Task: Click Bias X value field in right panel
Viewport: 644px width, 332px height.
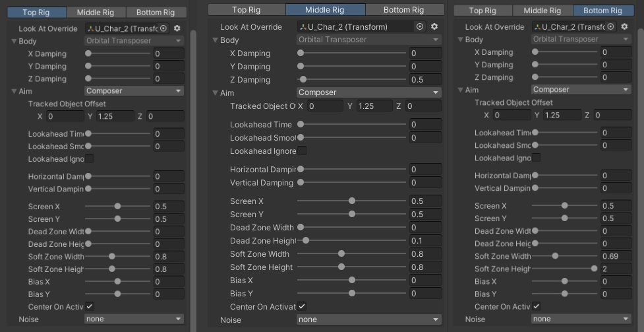Action: tap(616, 281)
